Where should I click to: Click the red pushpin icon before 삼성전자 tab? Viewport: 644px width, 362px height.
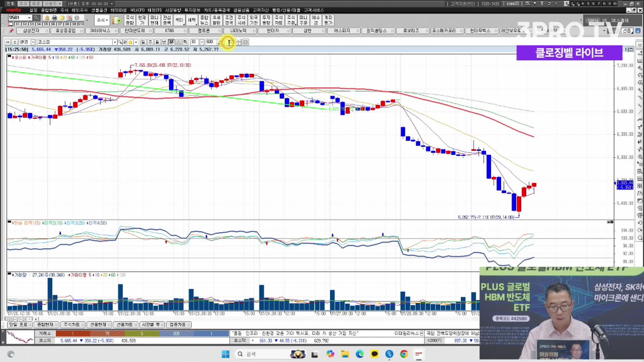click(11, 31)
